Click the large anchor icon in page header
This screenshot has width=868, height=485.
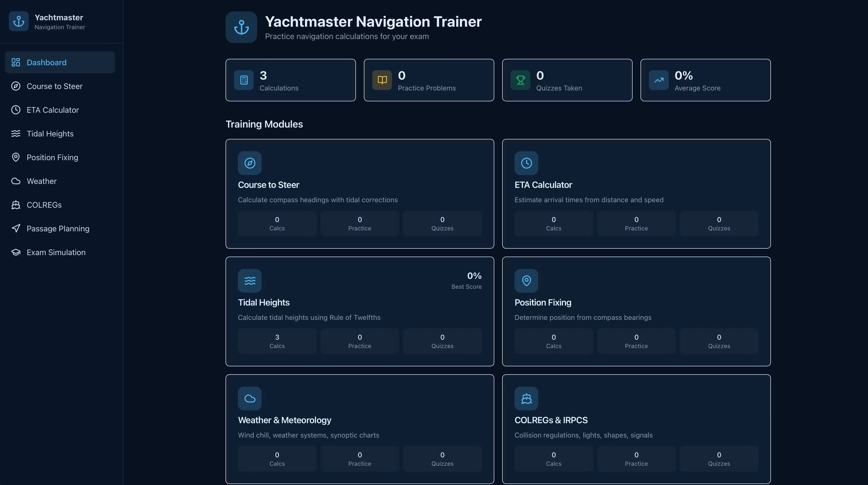click(241, 27)
